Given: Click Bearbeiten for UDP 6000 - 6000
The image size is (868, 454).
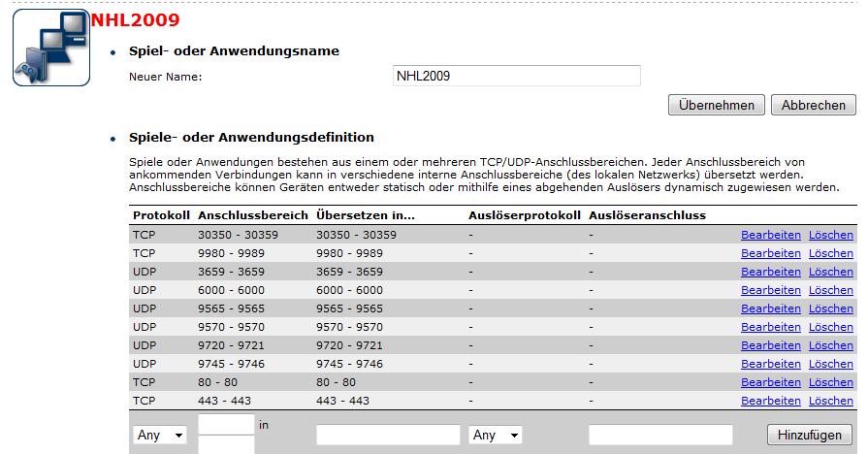Looking at the screenshot, I should 771,290.
